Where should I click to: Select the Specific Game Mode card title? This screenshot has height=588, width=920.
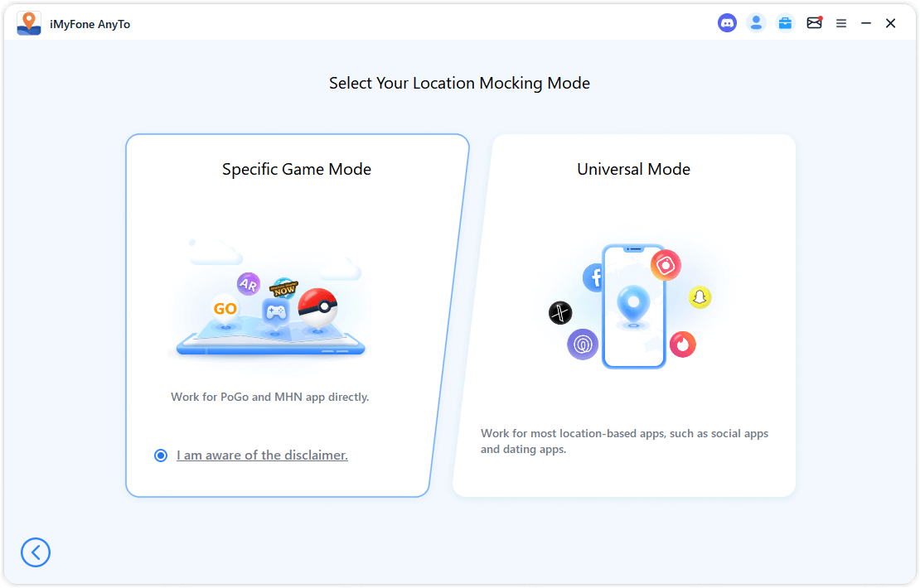[x=297, y=170]
